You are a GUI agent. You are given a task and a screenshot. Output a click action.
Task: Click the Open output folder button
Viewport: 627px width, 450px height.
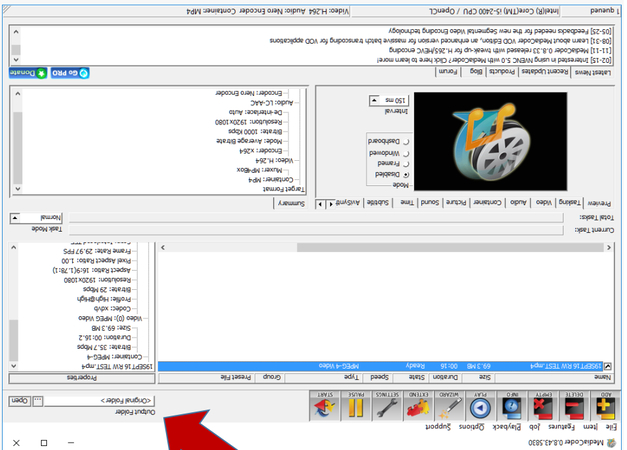click(x=19, y=400)
